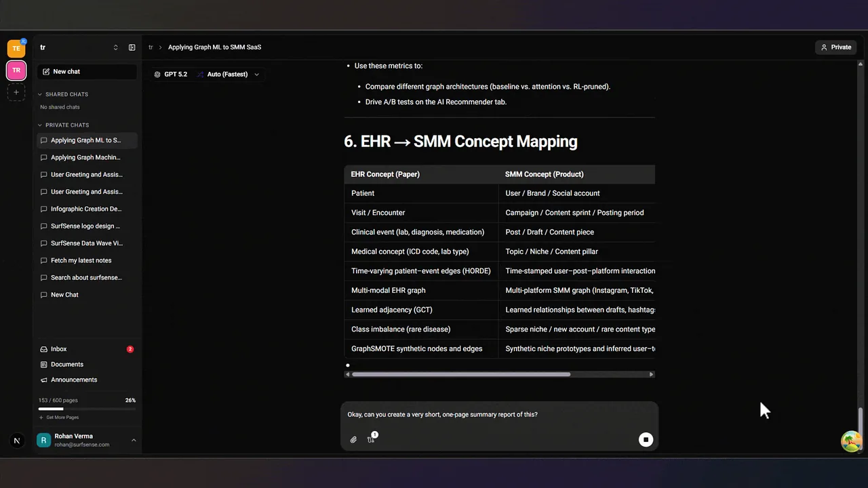Click the red Inbox notification badge
868x488 pixels.
coord(130,349)
